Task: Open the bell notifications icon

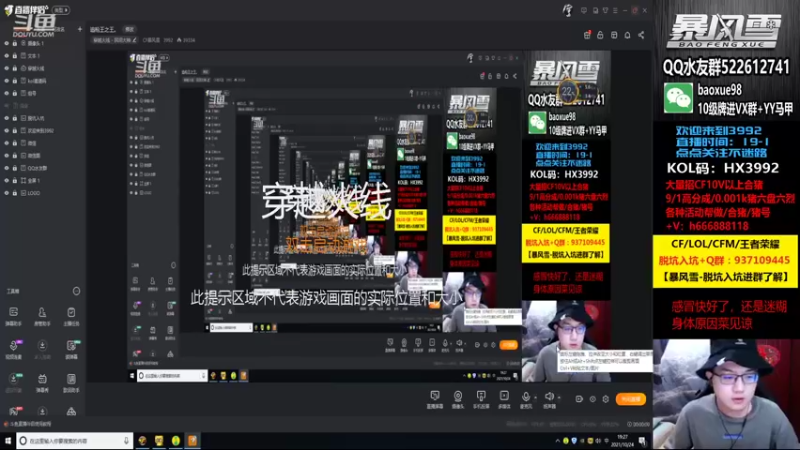Action: (628, 35)
